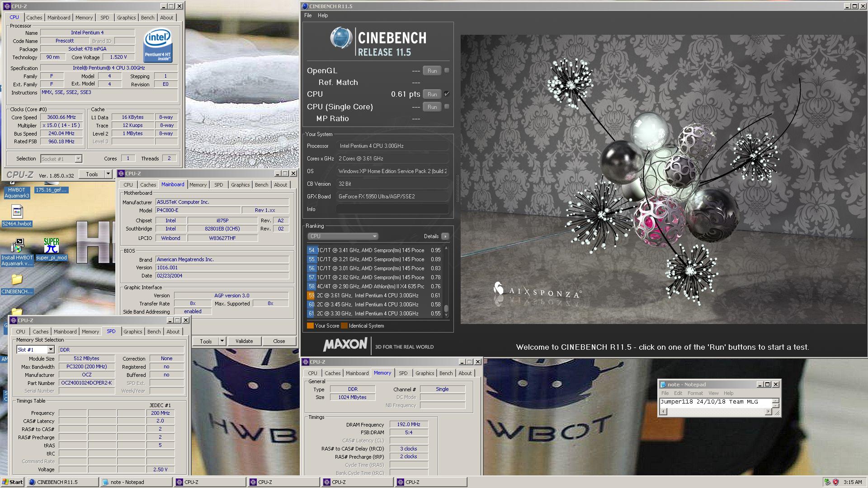Image resolution: width=868 pixels, height=488 pixels.
Task: Switch to SPD tab in Memory window
Action: tap(403, 373)
